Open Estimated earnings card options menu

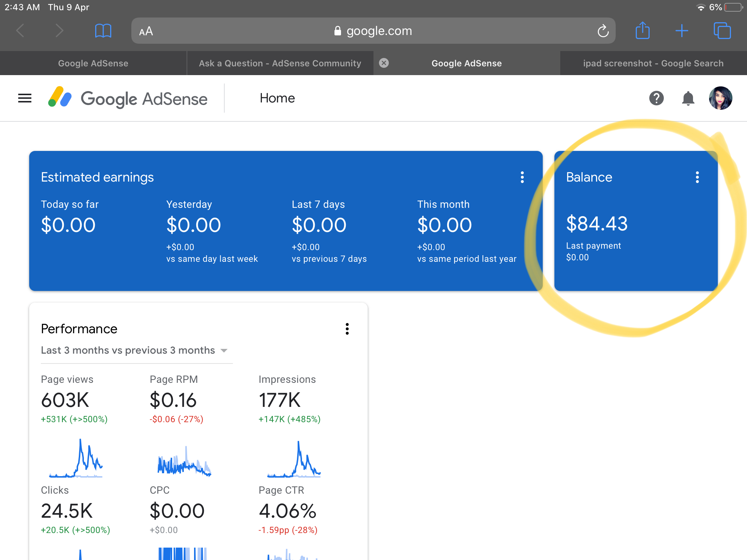(522, 177)
